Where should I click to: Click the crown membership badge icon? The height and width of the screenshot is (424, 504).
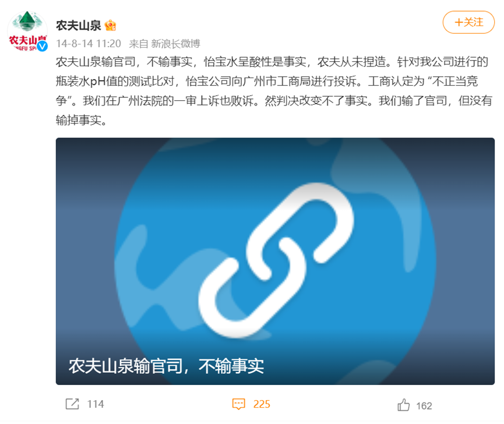(x=110, y=26)
